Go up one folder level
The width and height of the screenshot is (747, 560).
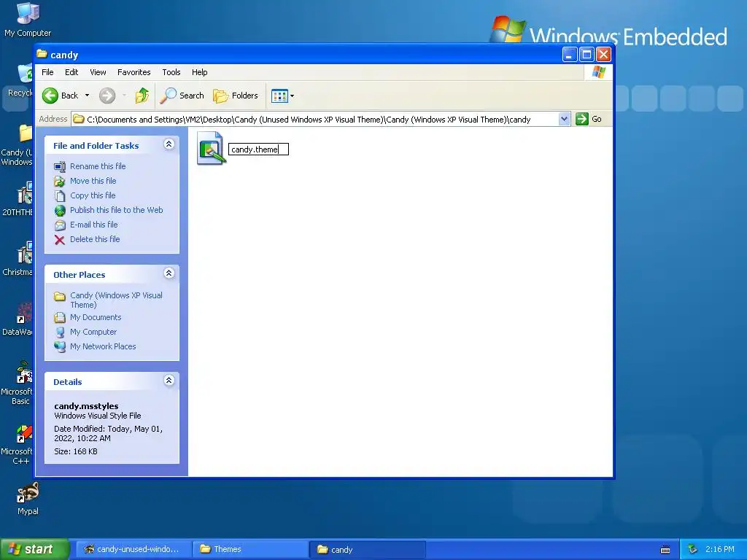142,96
